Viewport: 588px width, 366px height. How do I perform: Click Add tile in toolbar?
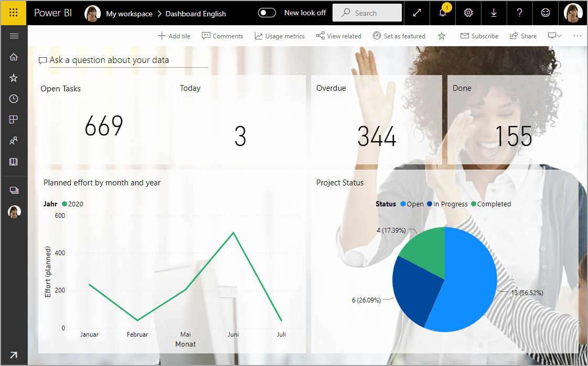[174, 36]
